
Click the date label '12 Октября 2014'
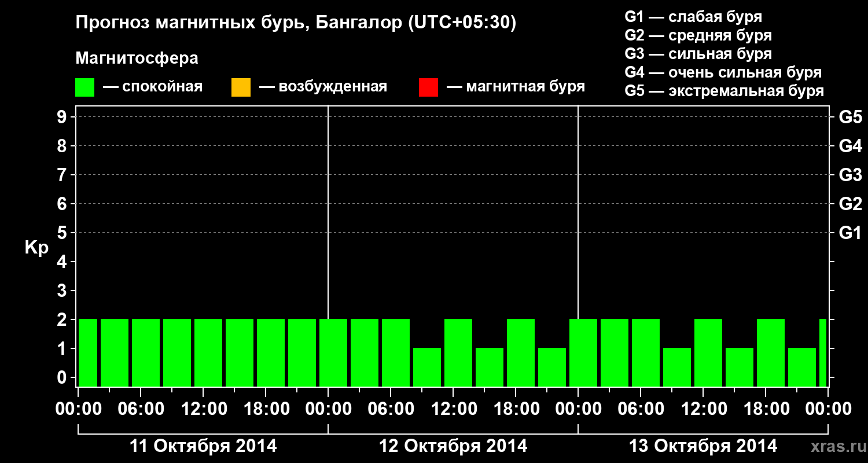click(x=453, y=446)
